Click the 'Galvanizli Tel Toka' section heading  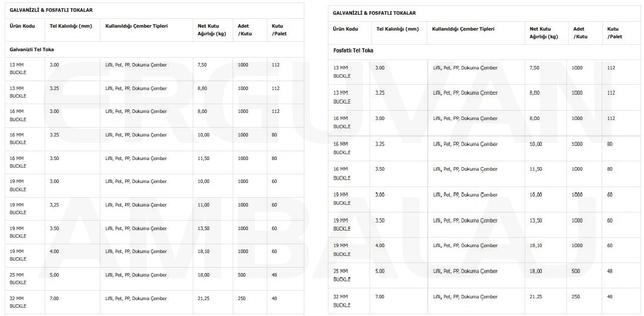(32, 49)
